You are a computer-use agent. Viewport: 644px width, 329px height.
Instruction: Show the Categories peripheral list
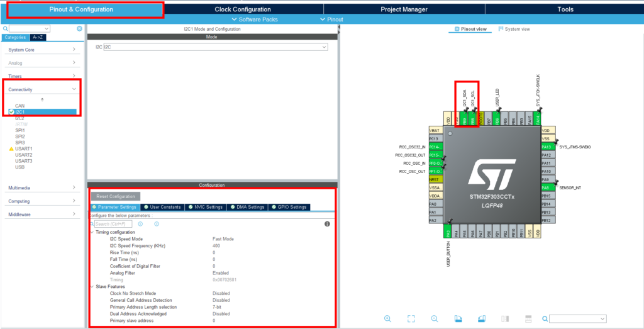pos(15,37)
